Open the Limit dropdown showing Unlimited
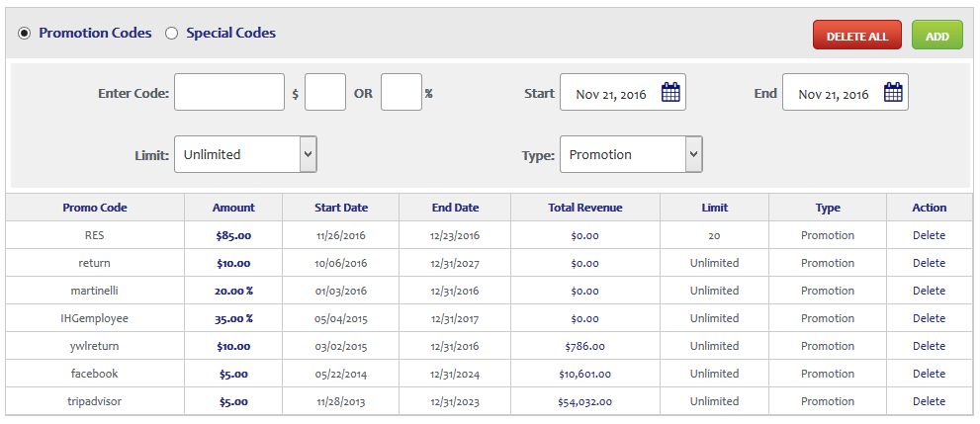Screen dimensions: 980x424 (245, 154)
